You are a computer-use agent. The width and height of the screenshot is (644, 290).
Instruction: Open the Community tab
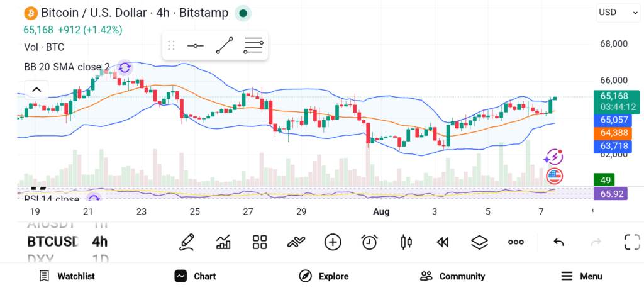click(x=453, y=276)
